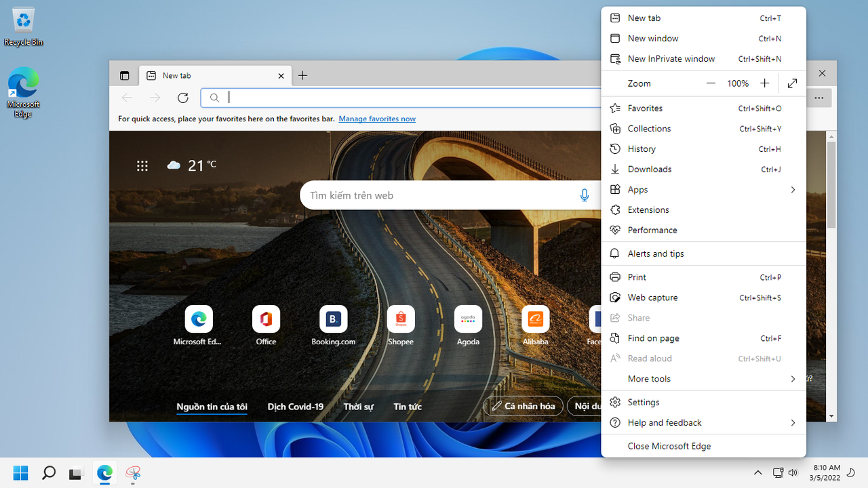Click the Zoom out minus icon
The image size is (868, 488).
pyautogui.click(x=710, y=83)
